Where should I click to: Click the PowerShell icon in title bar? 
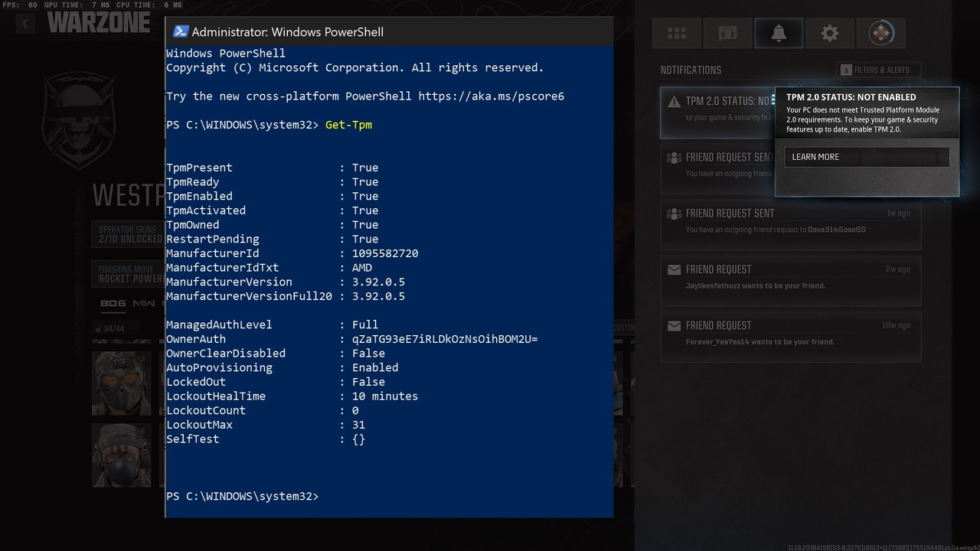180,31
